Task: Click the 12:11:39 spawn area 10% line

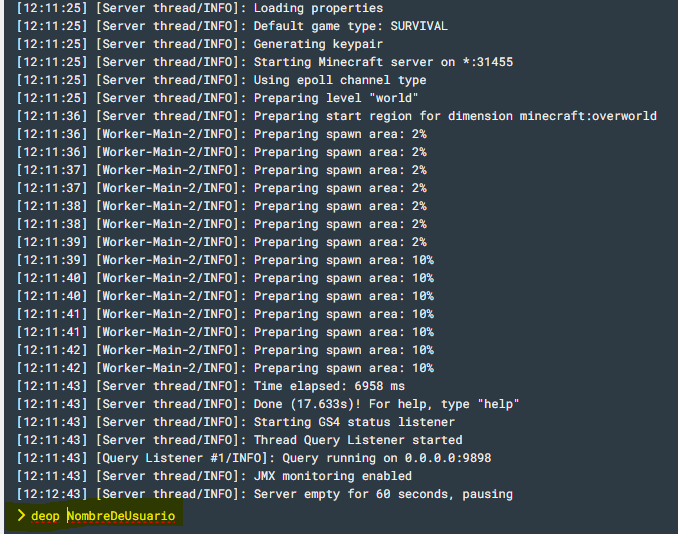Action: [225, 260]
